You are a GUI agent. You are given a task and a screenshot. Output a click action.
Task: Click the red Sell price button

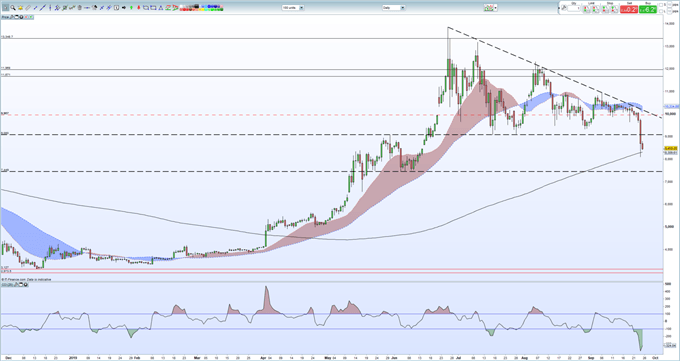[x=629, y=9]
